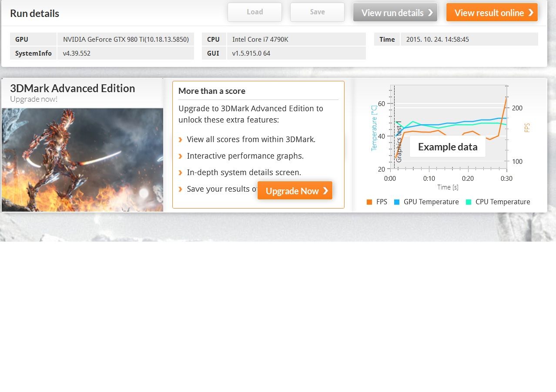Image resolution: width=556 pixels, height=392 pixels.
Task: Click the GUI field label
Action: pyautogui.click(x=213, y=53)
